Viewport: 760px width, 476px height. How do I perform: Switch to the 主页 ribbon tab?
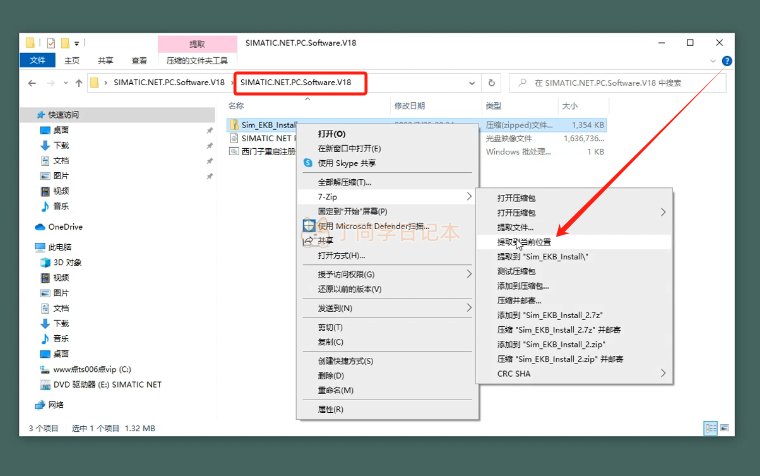72,61
